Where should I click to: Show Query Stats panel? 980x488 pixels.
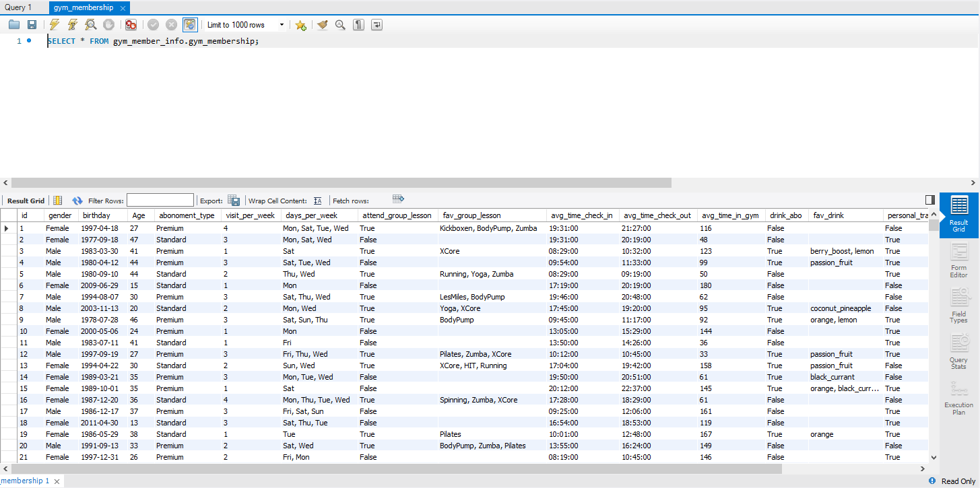(958, 352)
